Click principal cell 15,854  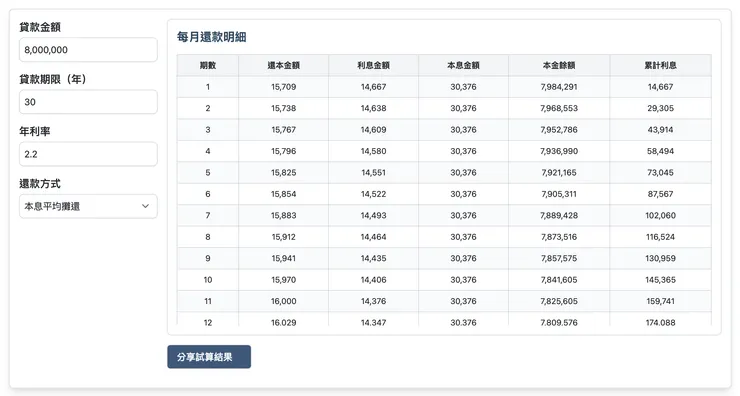(x=284, y=194)
